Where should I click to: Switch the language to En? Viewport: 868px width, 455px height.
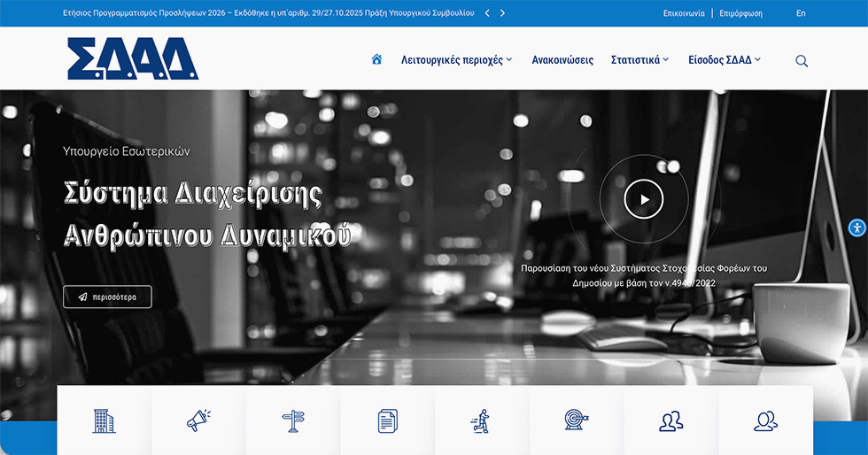click(x=801, y=13)
